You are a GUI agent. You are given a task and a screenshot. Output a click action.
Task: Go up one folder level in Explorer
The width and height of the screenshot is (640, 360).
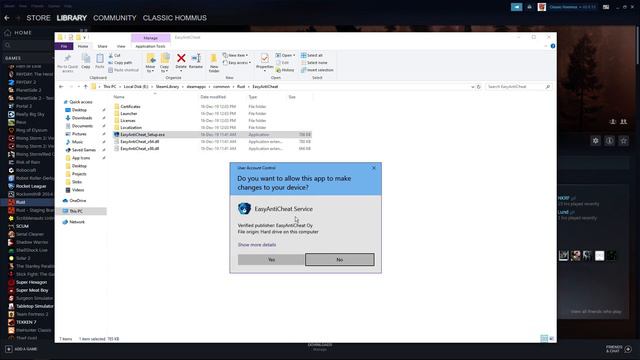pyautogui.click(x=85, y=87)
